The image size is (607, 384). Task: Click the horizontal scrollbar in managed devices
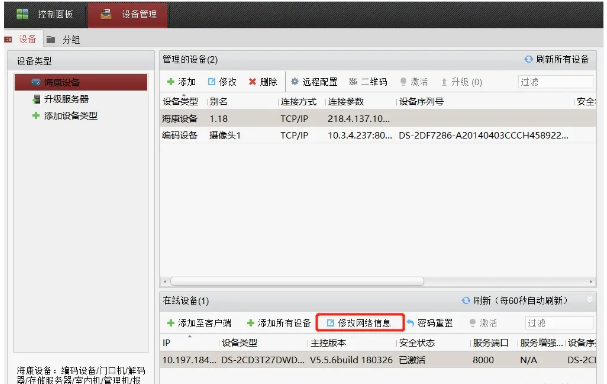coord(297,281)
